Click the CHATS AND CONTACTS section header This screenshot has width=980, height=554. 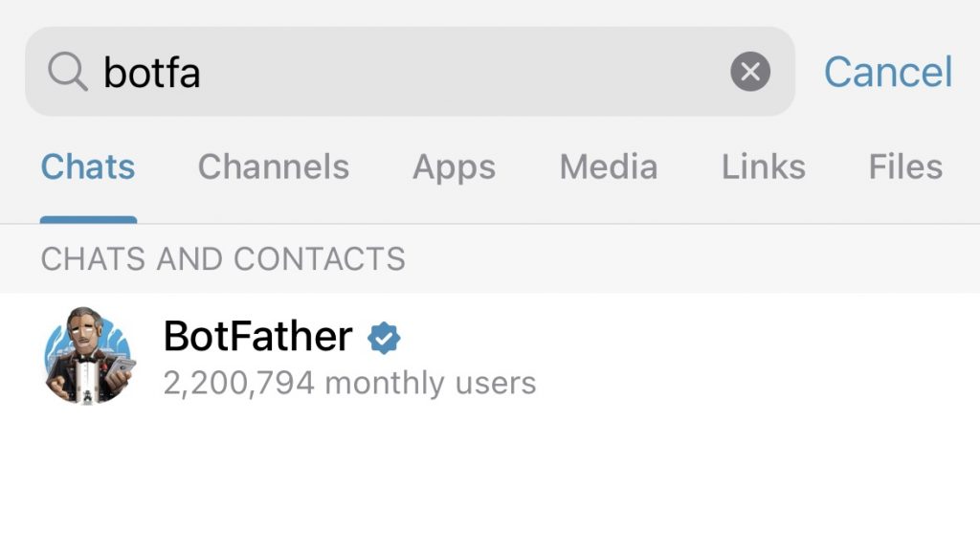(x=223, y=258)
